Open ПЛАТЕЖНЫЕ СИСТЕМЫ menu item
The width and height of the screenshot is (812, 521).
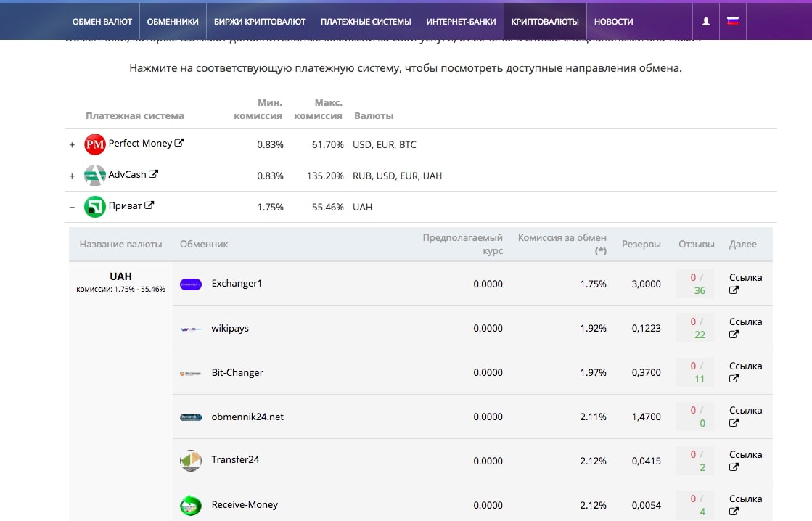coord(366,22)
